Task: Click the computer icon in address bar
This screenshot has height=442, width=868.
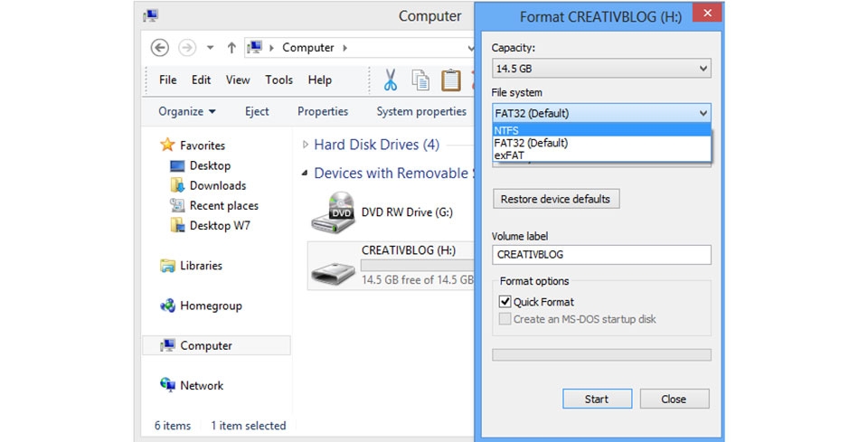Action: tap(255, 47)
